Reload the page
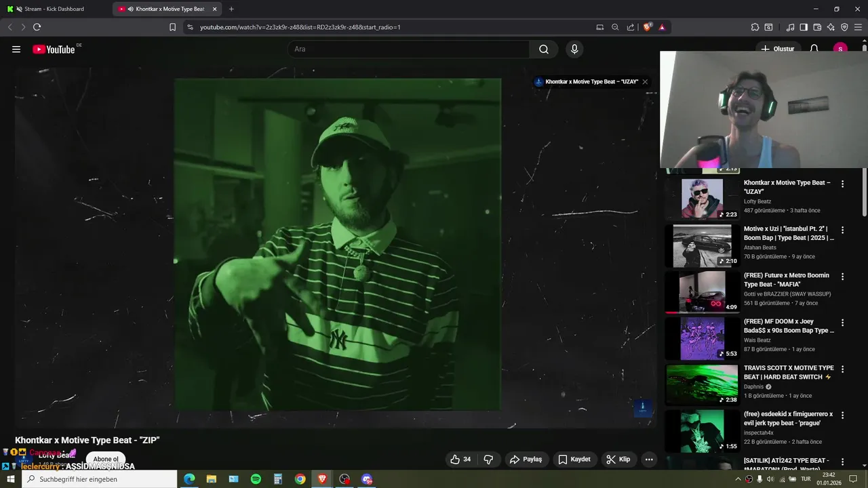 coord(37,27)
